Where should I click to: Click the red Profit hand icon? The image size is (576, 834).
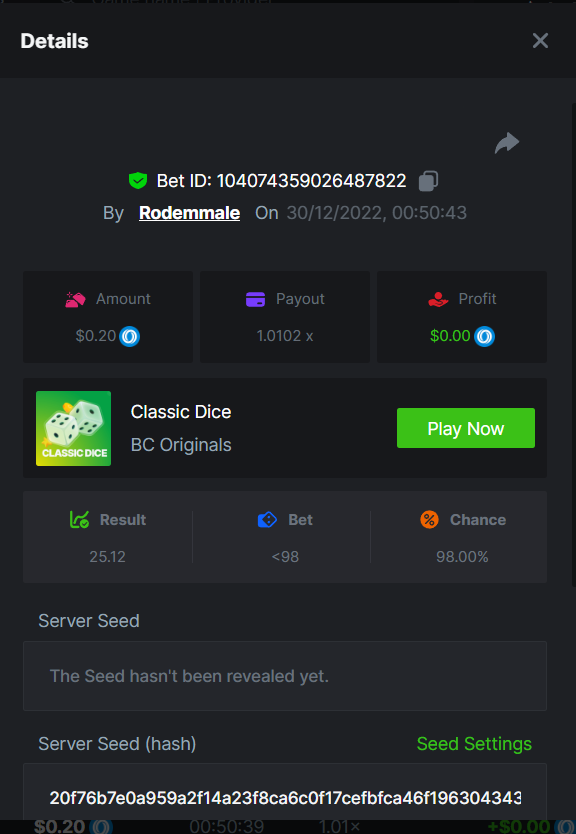pyautogui.click(x=438, y=299)
